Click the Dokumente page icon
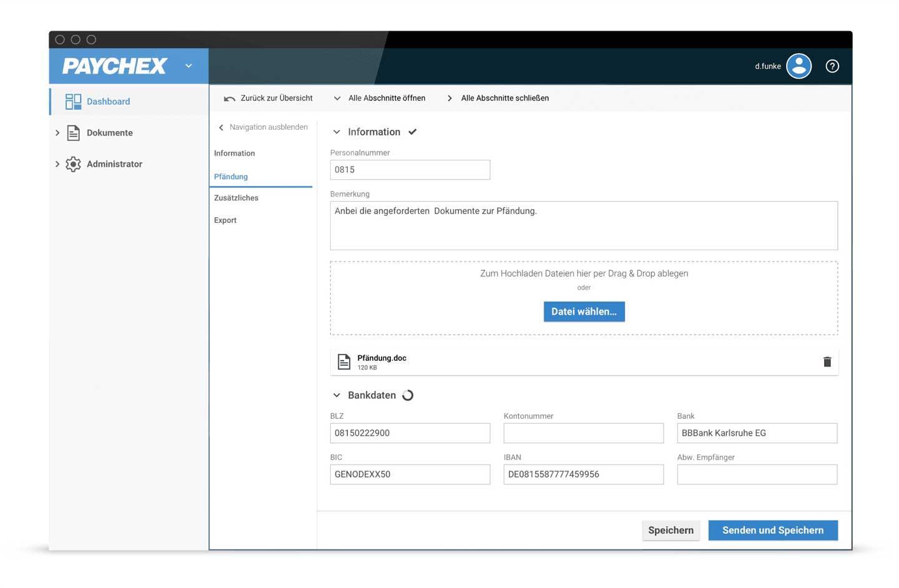Viewport: 899px width, 588px height. (73, 132)
